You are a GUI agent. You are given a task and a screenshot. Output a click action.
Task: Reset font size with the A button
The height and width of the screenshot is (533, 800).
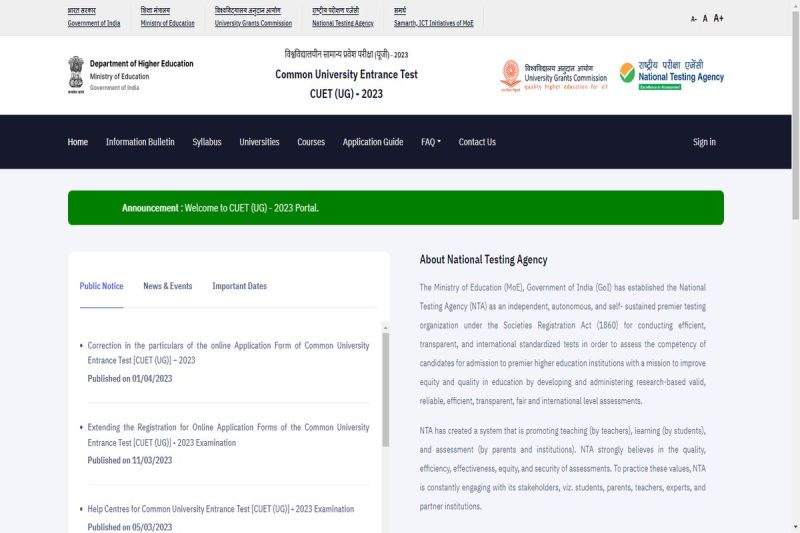click(x=705, y=18)
